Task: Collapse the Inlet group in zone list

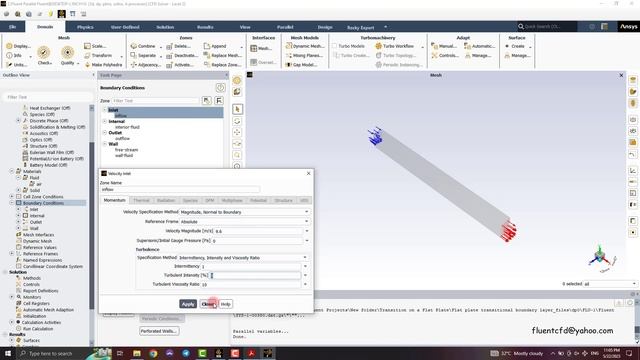Action: [104, 110]
